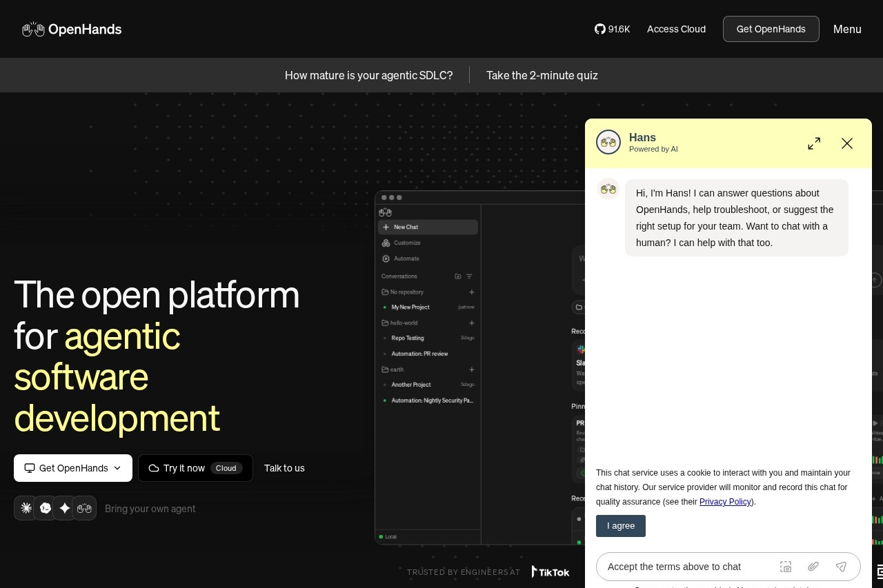Follow the Talk to us link
883x588 pixels.
pyautogui.click(x=284, y=468)
